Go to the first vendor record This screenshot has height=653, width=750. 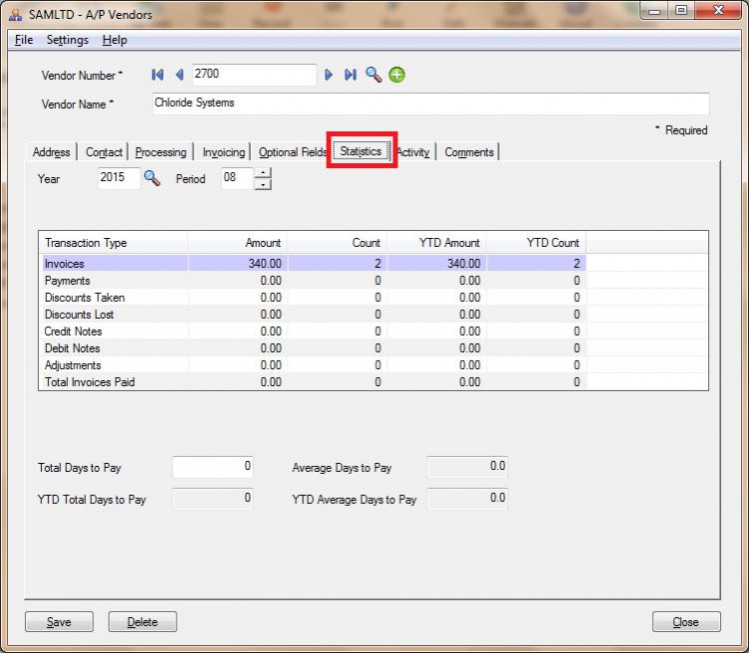(157, 75)
